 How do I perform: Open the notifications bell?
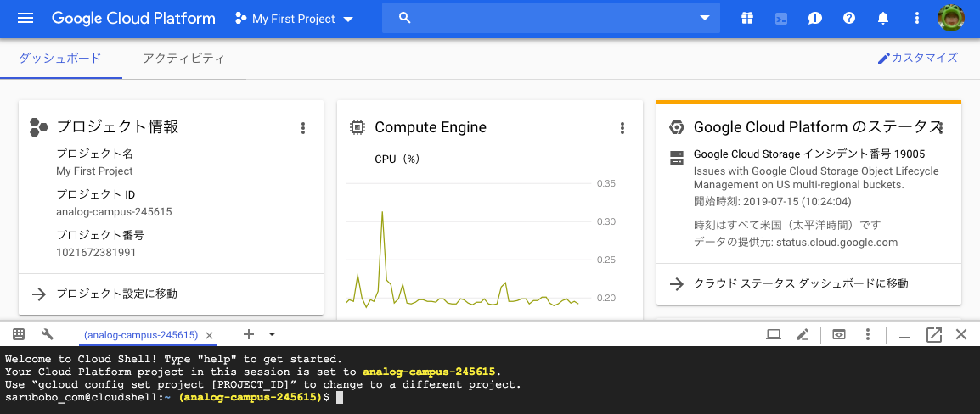[x=883, y=18]
